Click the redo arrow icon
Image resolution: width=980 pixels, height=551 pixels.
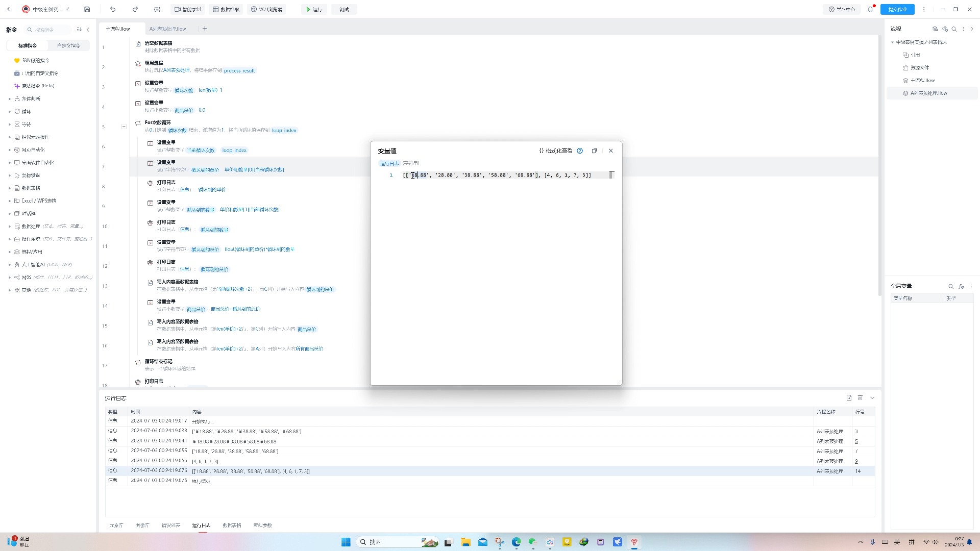[135, 9]
